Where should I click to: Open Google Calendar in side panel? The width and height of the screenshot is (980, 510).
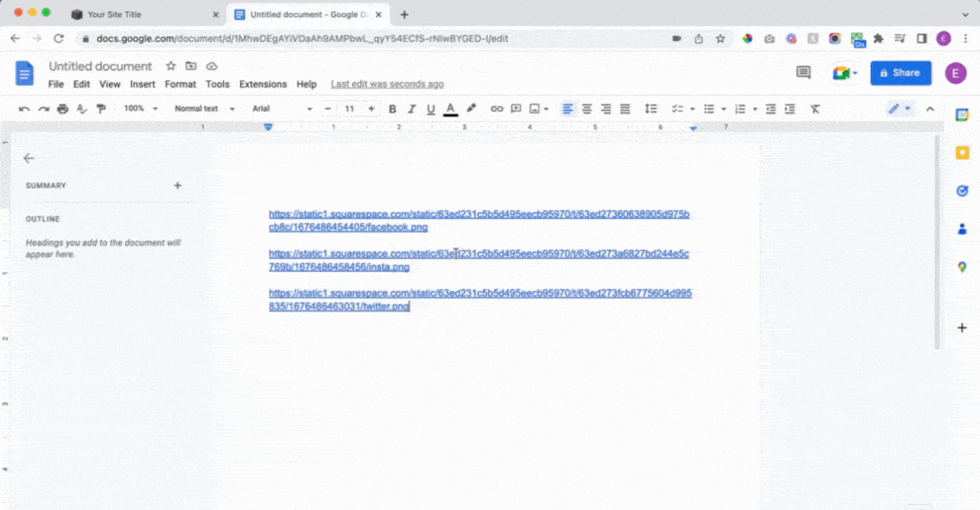tap(962, 115)
